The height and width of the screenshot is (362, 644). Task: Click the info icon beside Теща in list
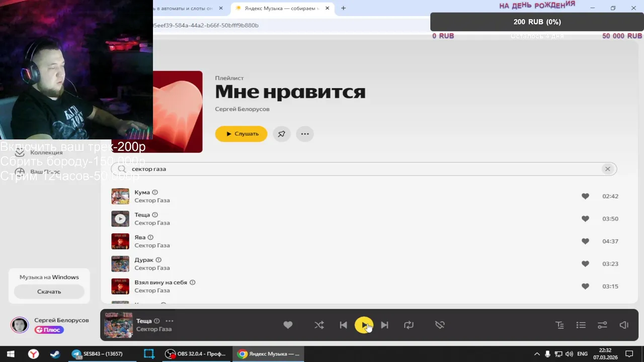pos(155,215)
